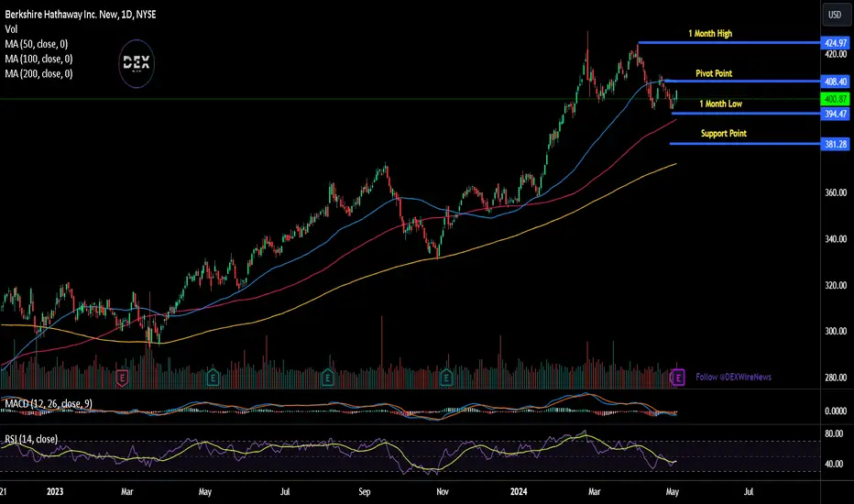Click the 0.0000 MACD axis value
Viewport: 854px width, 504px height.
(x=836, y=411)
